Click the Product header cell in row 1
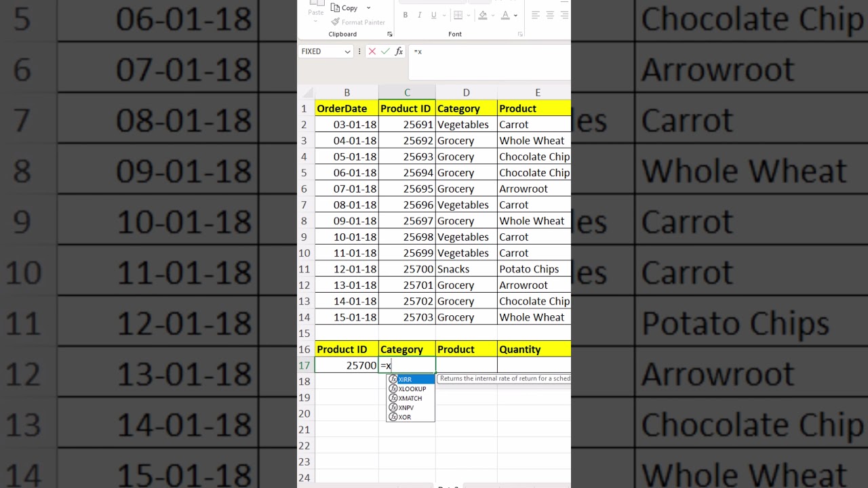 point(534,108)
